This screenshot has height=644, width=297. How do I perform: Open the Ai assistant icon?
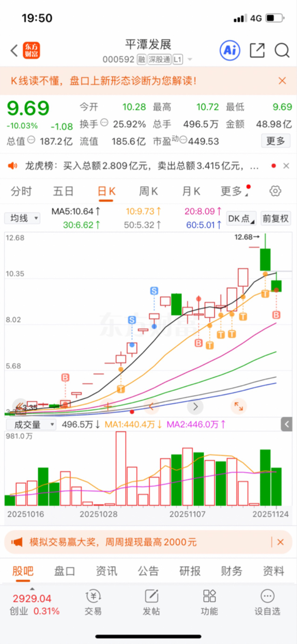pos(230,50)
